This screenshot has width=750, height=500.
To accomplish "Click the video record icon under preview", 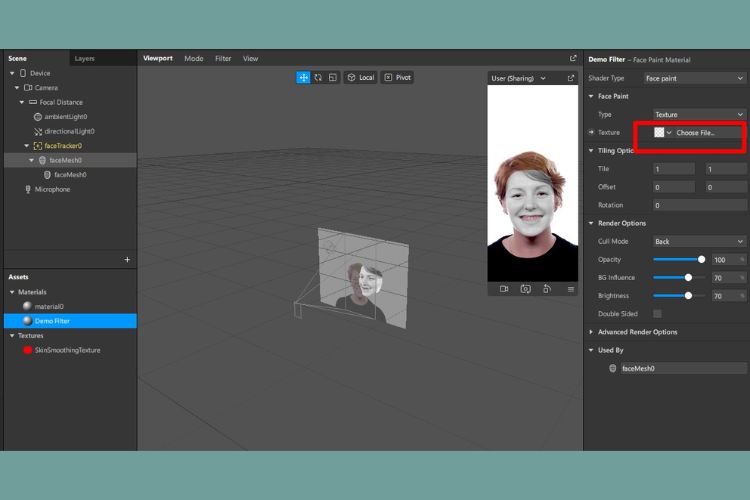I will tap(504, 289).
